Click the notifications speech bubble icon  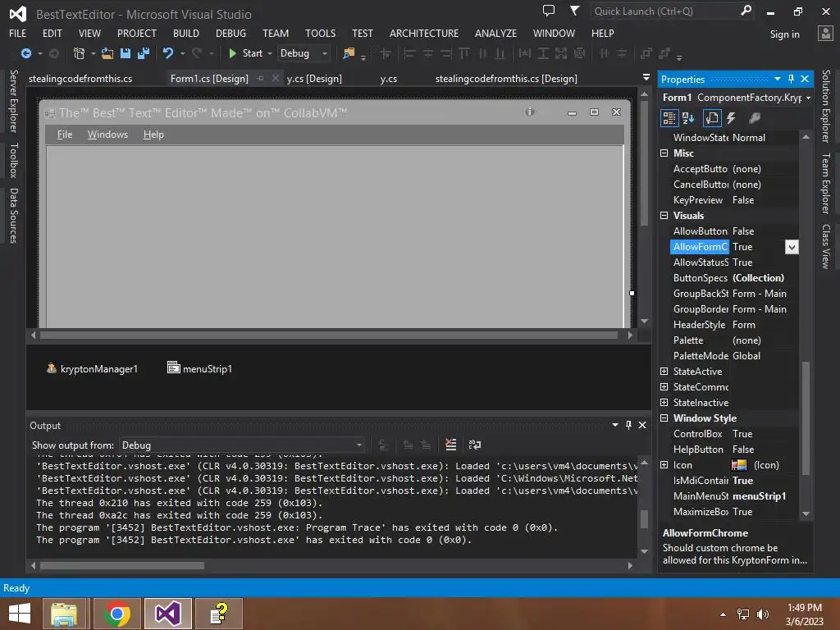[x=549, y=11]
